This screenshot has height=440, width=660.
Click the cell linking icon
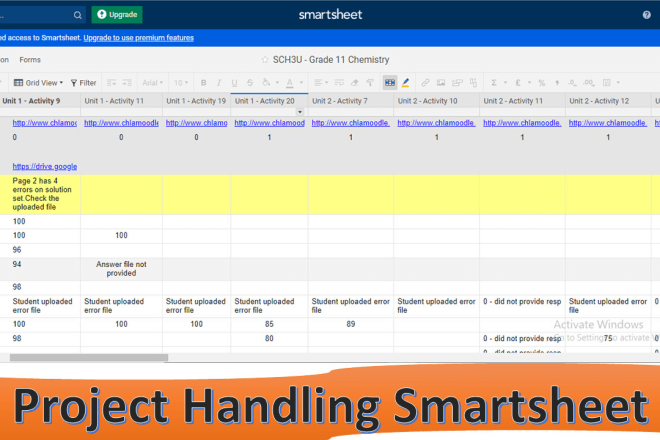coord(457,83)
